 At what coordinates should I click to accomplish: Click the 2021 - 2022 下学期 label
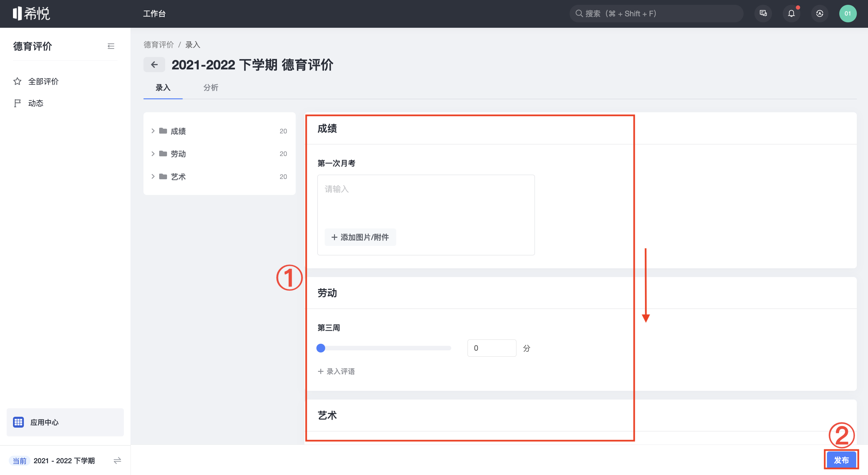pos(64,460)
